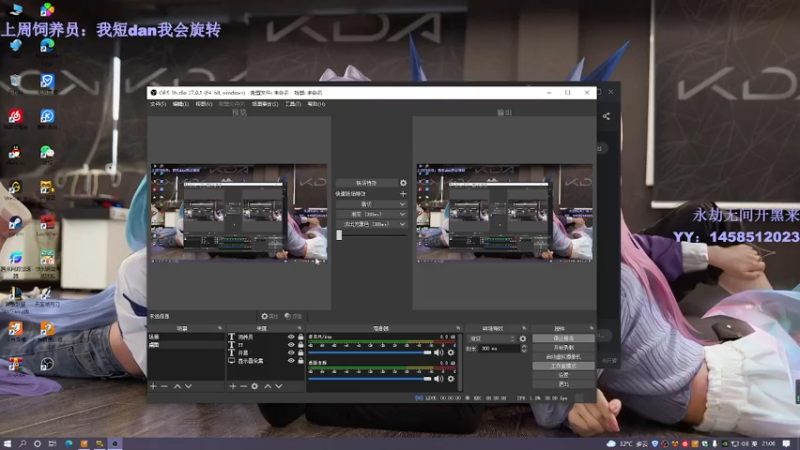Viewport: 800px width, 450px height.
Task: Undock the Scene Transitions panel with its header icon
Action: tap(524, 328)
